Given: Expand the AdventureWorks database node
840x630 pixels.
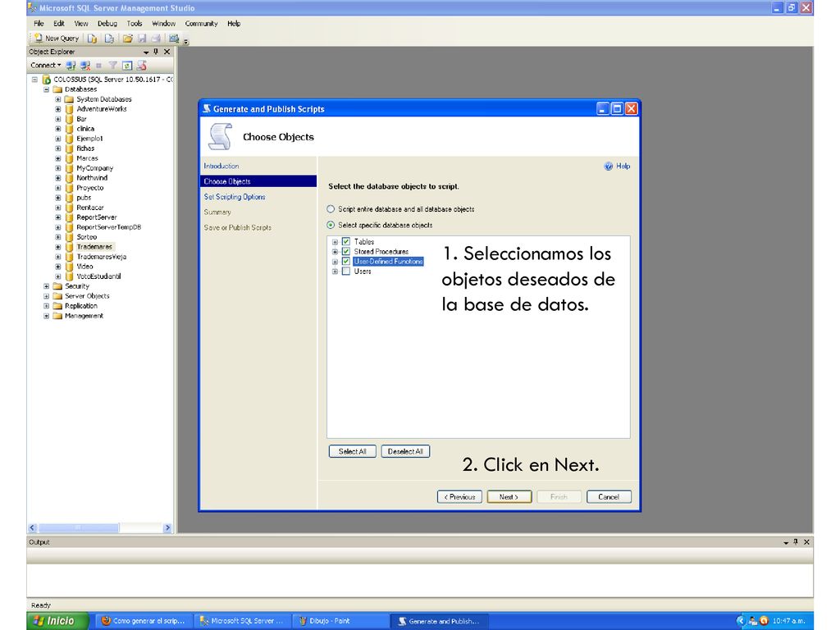Looking at the screenshot, I should tap(58, 109).
